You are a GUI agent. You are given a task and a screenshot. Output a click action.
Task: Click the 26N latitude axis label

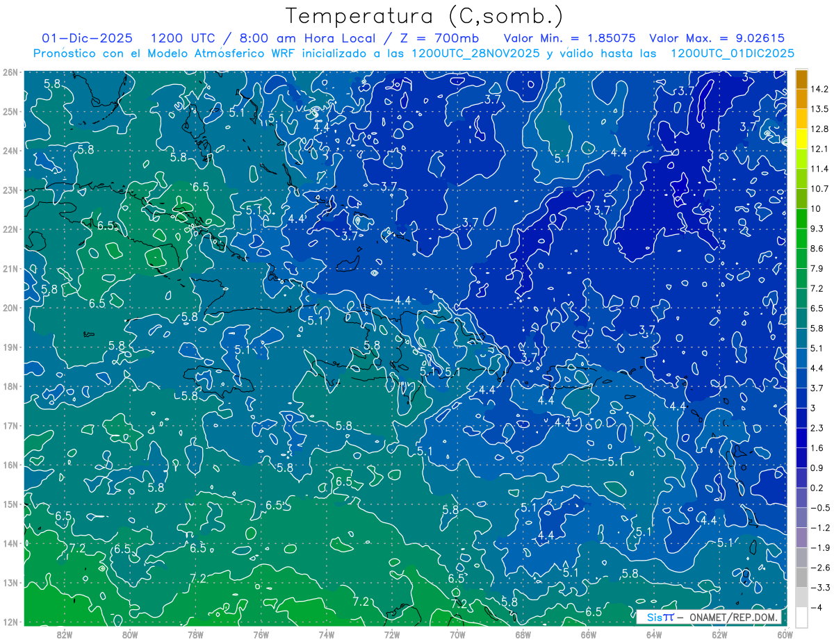[10, 72]
